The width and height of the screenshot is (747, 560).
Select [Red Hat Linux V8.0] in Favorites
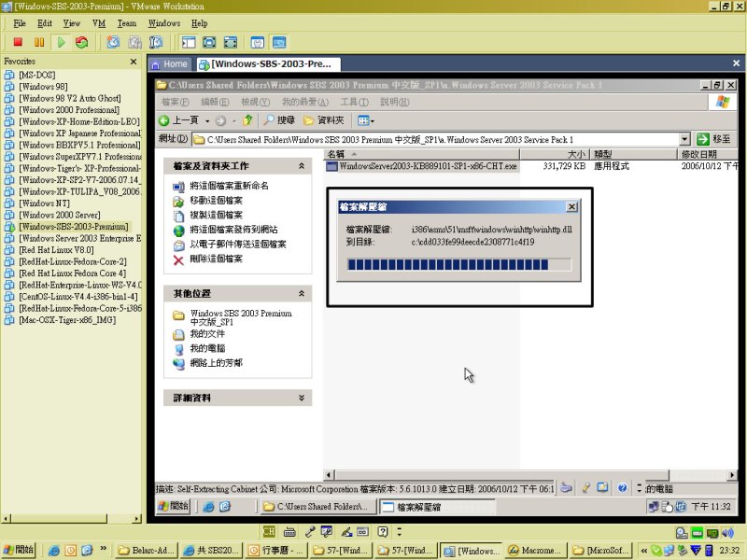click(x=56, y=249)
